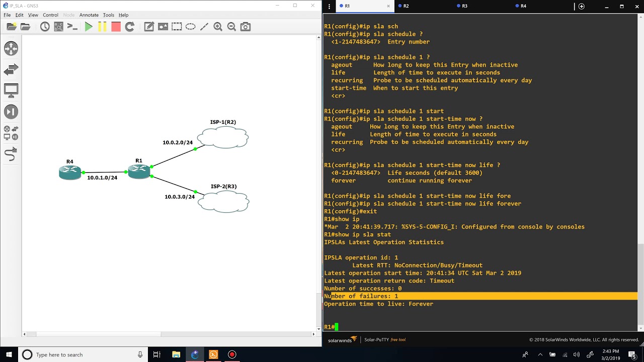Image resolution: width=644 pixels, height=362 pixels.
Task: Click the 10.0.3.0/24 link label
Action: pyautogui.click(x=180, y=197)
